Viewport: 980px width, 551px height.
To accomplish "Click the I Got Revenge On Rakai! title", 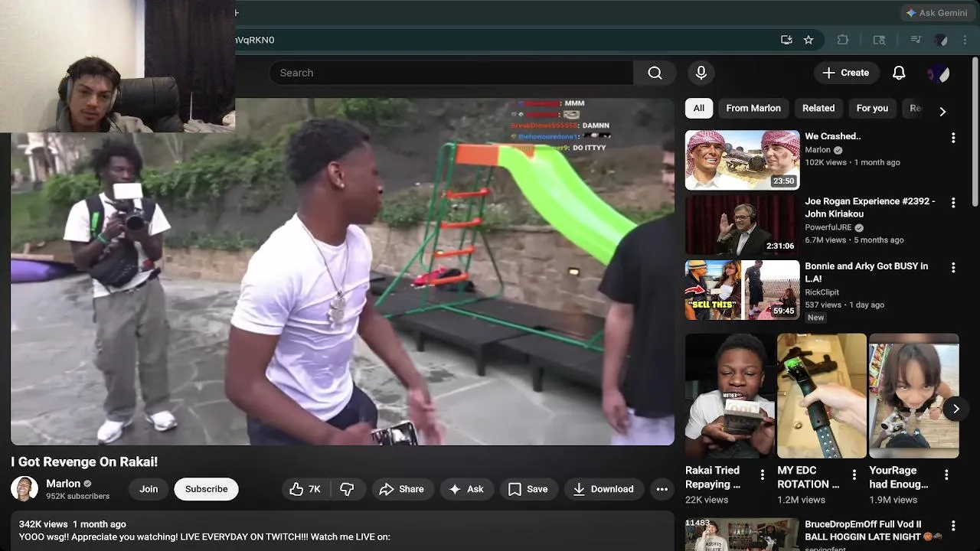I will (x=84, y=461).
